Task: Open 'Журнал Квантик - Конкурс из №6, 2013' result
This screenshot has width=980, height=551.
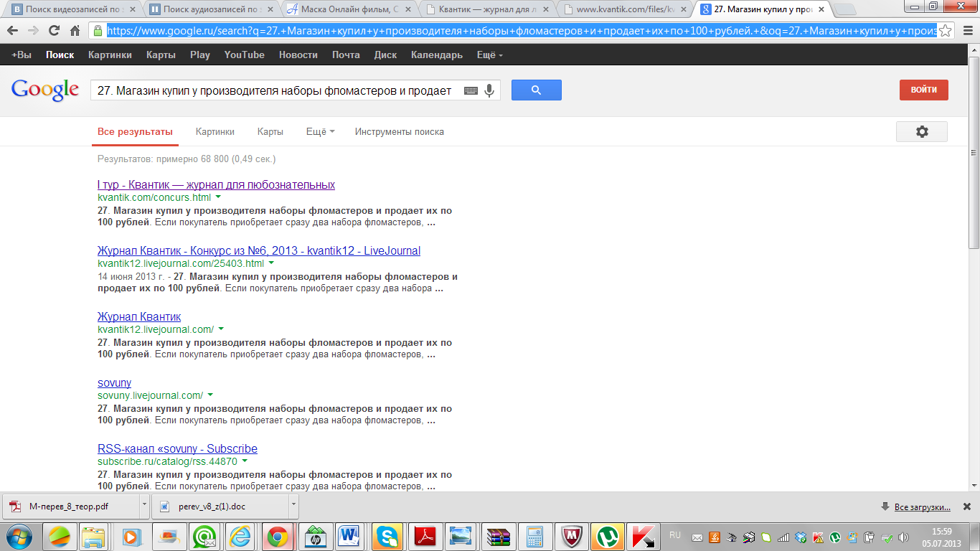Action: click(x=259, y=251)
